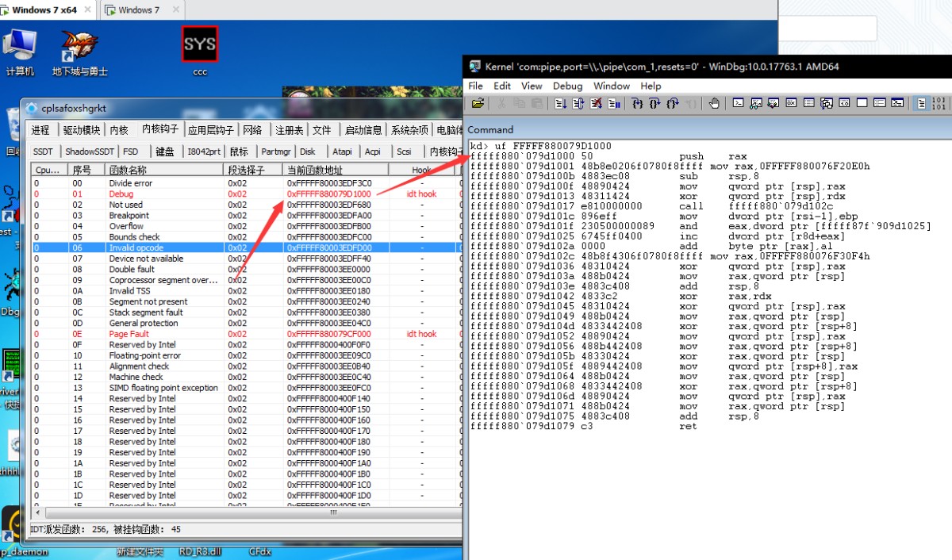The width and height of the screenshot is (952, 560).
Task: Click the Step Into icon in WinDbg
Action: click(x=638, y=103)
